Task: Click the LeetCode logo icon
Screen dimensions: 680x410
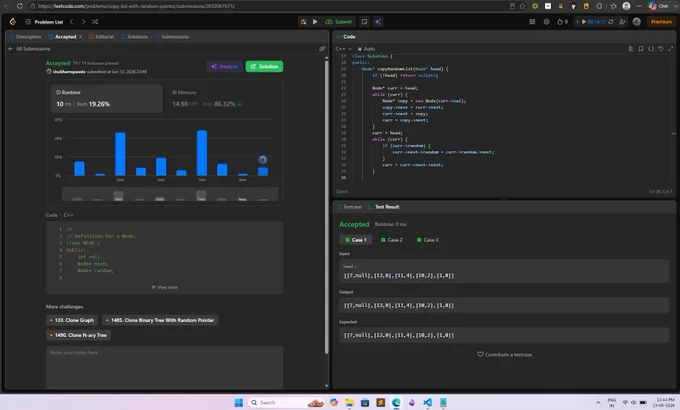Action: click(x=13, y=22)
